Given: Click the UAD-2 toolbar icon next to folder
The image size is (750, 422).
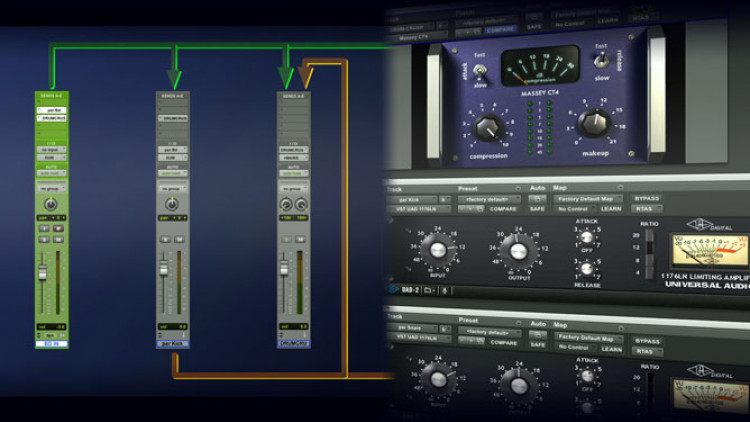Looking at the screenshot, I should (444, 290).
